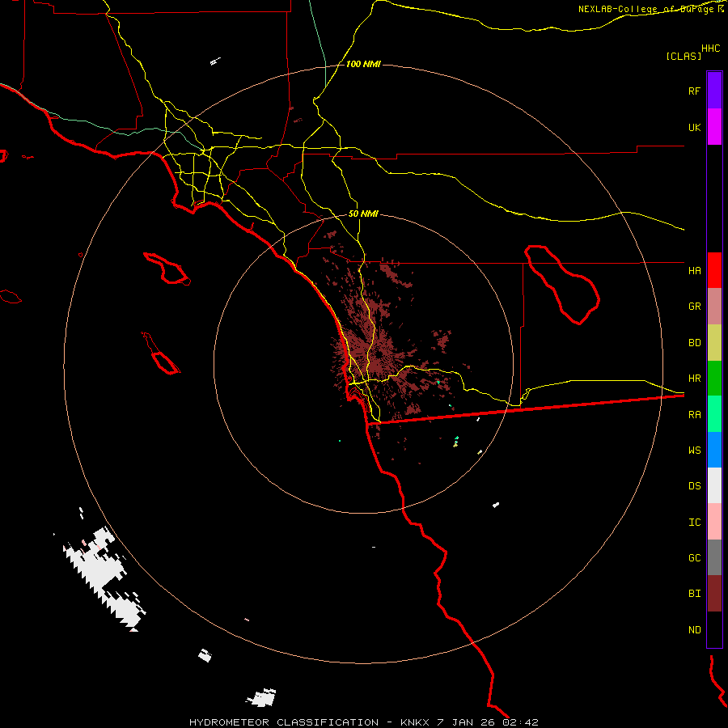Click the 100 NMI range ring label
This screenshot has height=728, width=728.
point(363,64)
